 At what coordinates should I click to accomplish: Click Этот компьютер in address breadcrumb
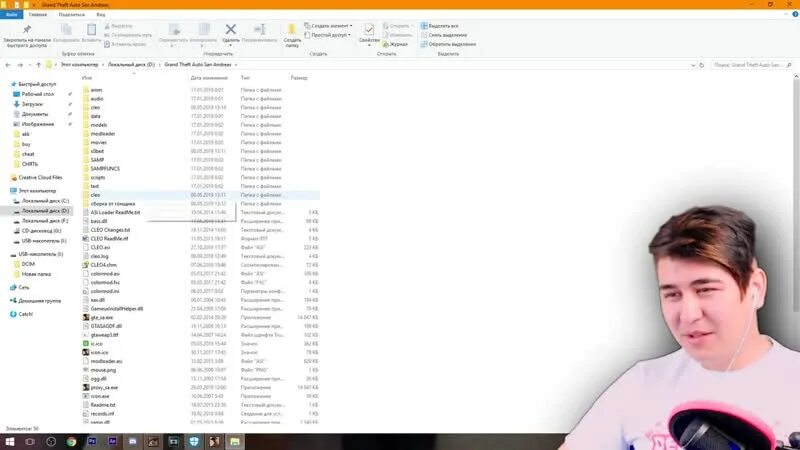(80, 65)
